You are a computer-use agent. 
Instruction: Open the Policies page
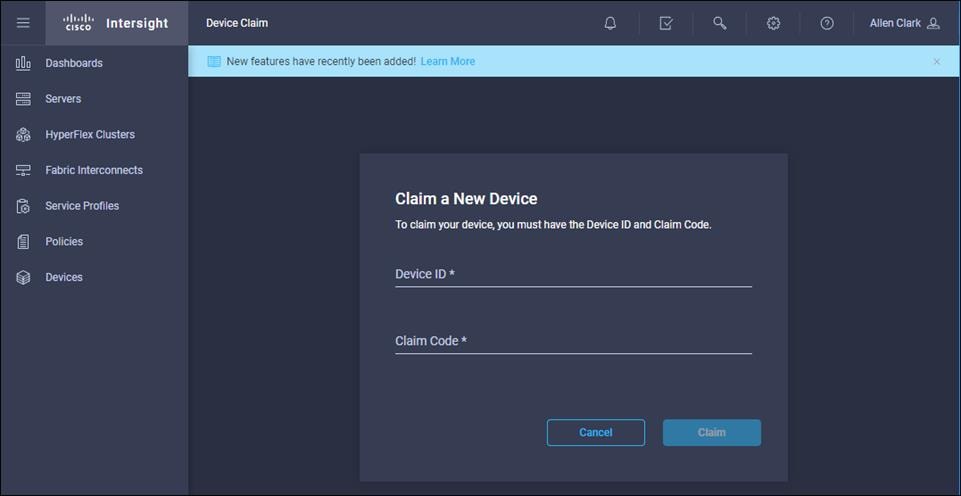[64, 242]
